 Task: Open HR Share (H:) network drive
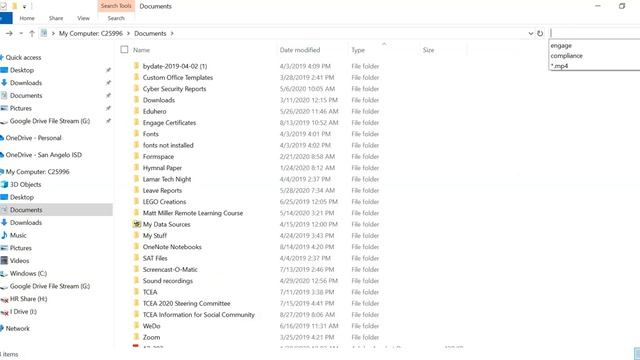(x=28, y=299)
